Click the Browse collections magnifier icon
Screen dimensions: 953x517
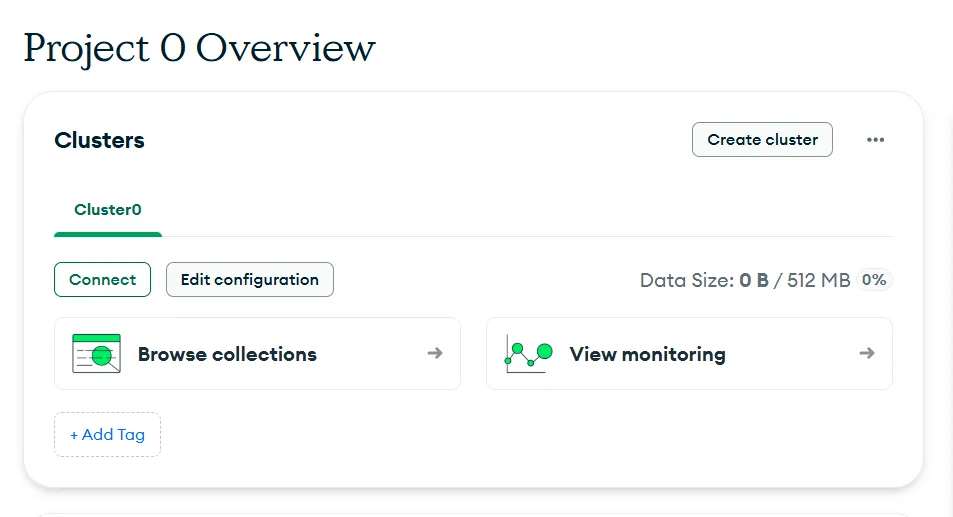[x=96, y=353]
